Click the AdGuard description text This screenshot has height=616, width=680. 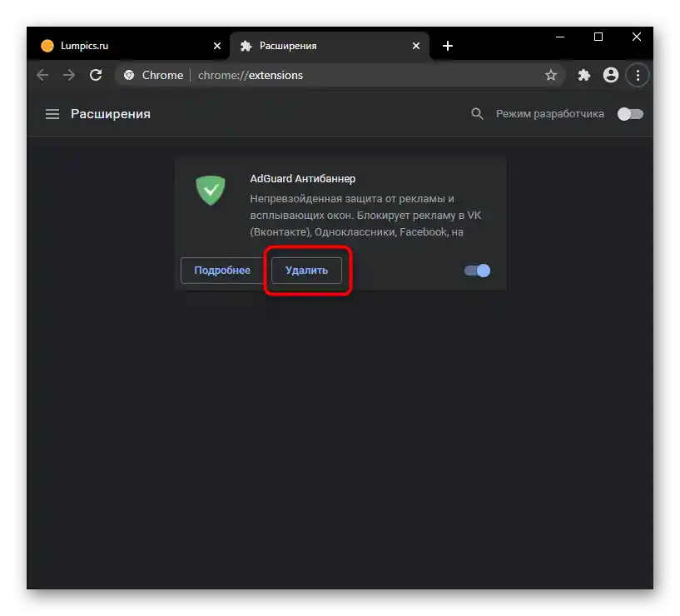[x=365, y=215]
